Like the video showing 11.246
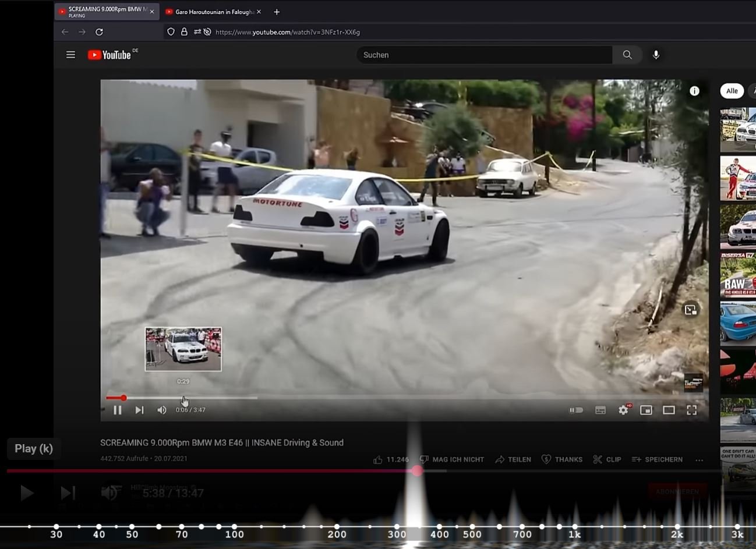This screenshot has height=549, width=756. tap(391, 459)
